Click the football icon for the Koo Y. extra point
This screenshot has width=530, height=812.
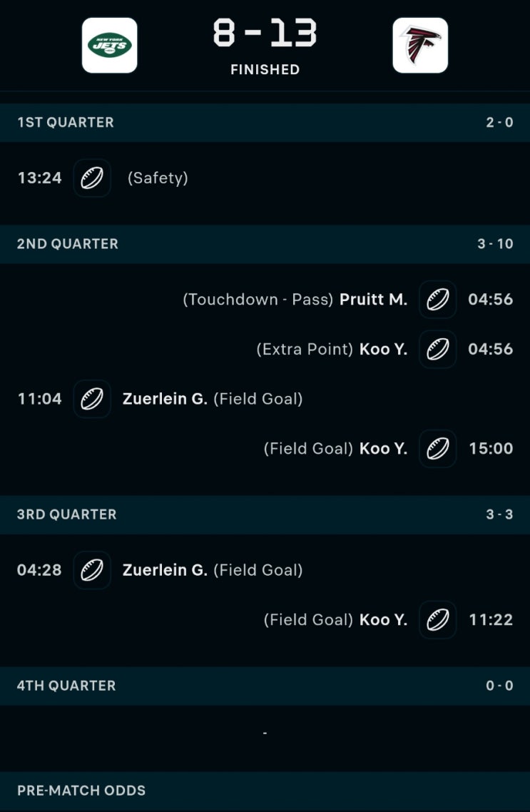pos(437,349)
